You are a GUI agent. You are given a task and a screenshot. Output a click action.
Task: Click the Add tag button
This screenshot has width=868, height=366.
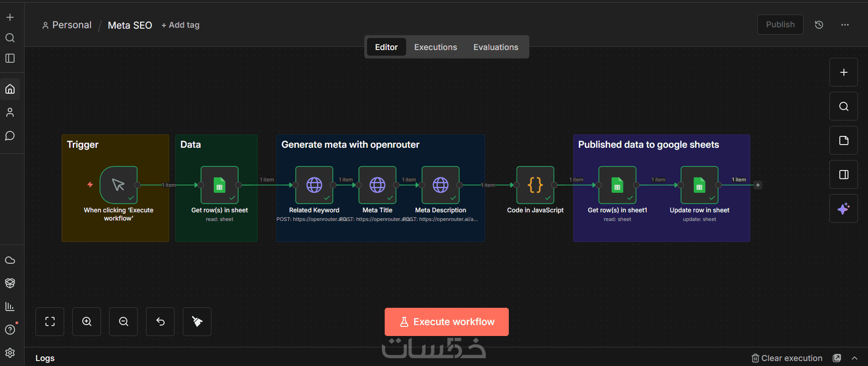181,25
